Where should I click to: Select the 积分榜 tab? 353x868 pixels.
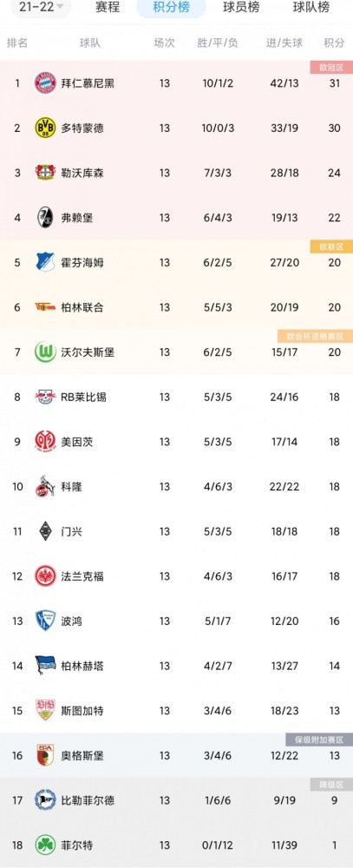(x=171, y=7)
